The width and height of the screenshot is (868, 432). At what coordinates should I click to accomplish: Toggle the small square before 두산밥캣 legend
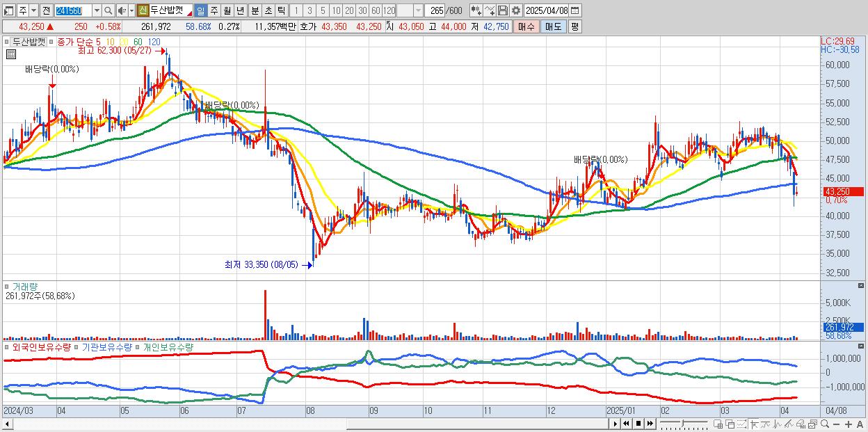coord(8,42)
